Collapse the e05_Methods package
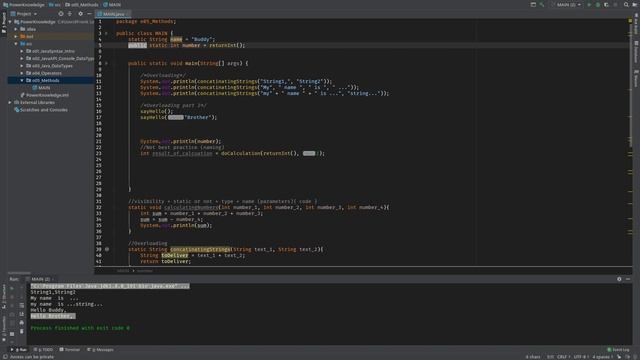This screenshot has height=360, width=640. point(22,80)
